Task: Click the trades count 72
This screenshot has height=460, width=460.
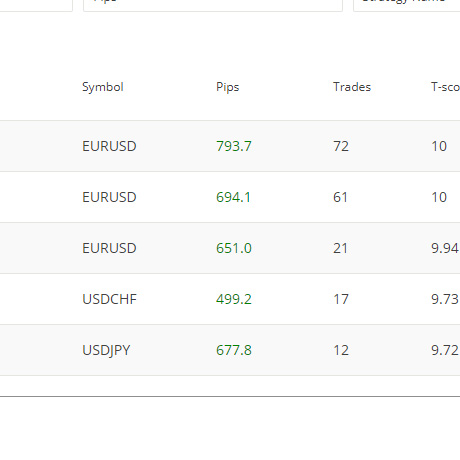Action: [x=341, y=146]
